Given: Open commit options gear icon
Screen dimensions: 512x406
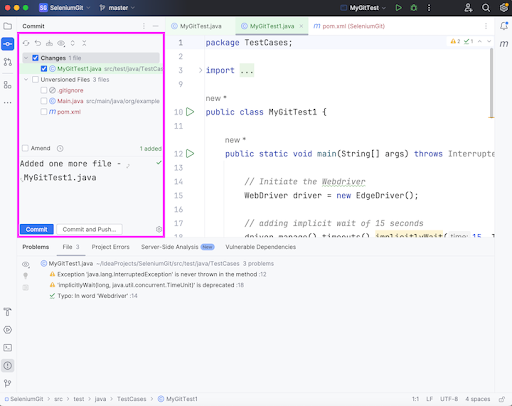Looking at the screenshot, I should click(159, 229).
